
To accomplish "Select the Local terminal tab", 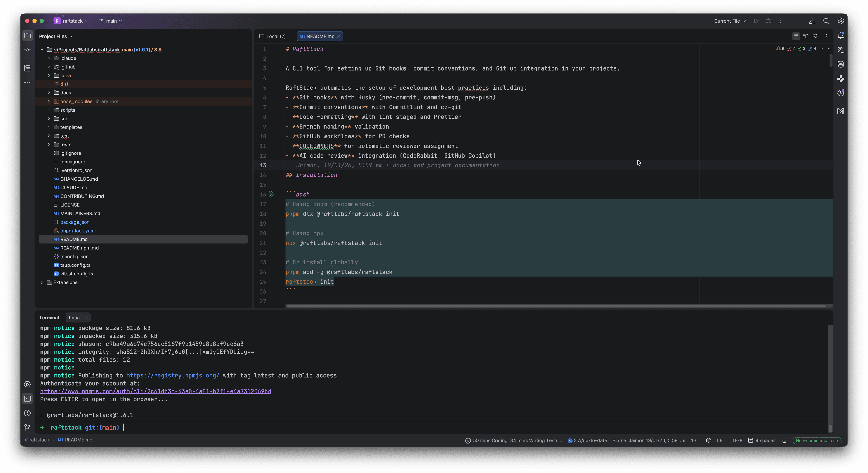I will [x=75, y=317].
